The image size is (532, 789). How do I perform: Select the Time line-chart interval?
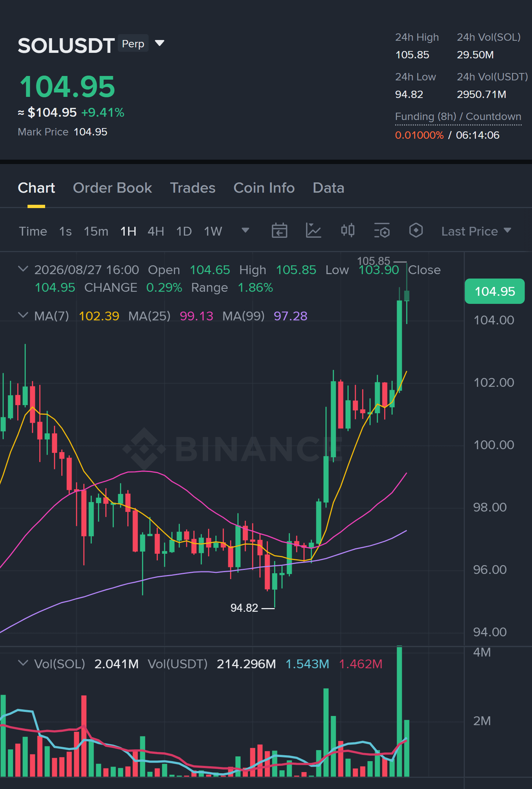[33, 231]
